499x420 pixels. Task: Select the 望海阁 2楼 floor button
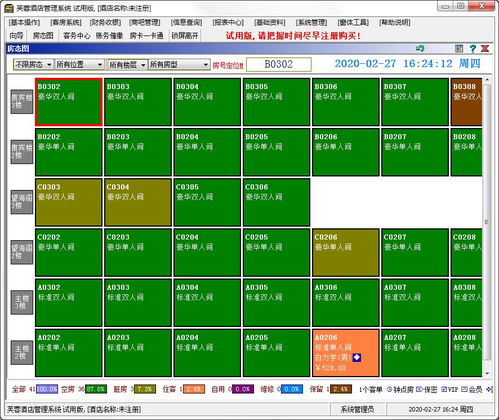coord(22,252)
